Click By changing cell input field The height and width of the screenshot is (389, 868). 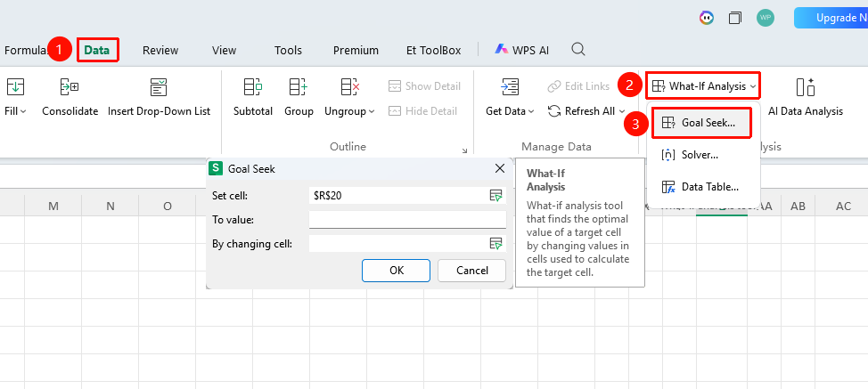[x=398, y=244]
